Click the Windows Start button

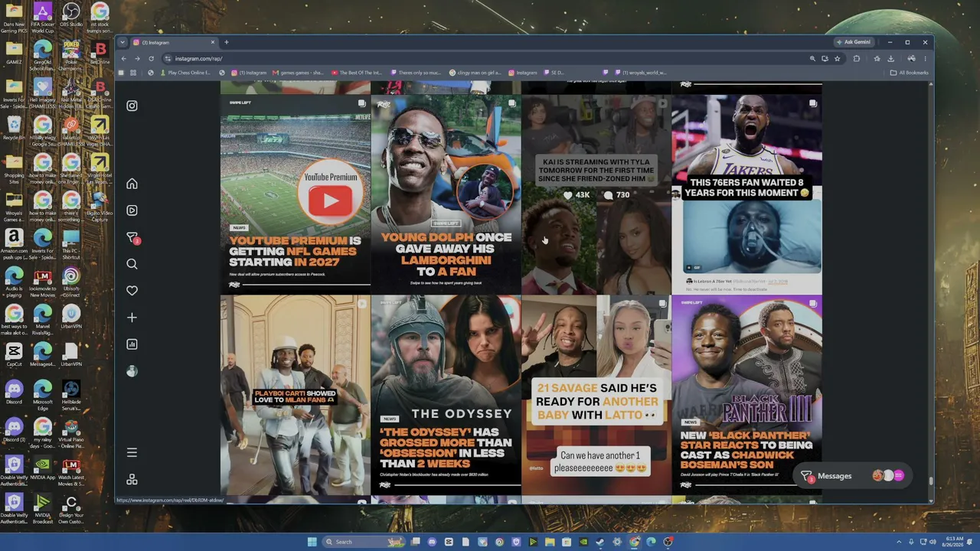click(x=312, y=542)
